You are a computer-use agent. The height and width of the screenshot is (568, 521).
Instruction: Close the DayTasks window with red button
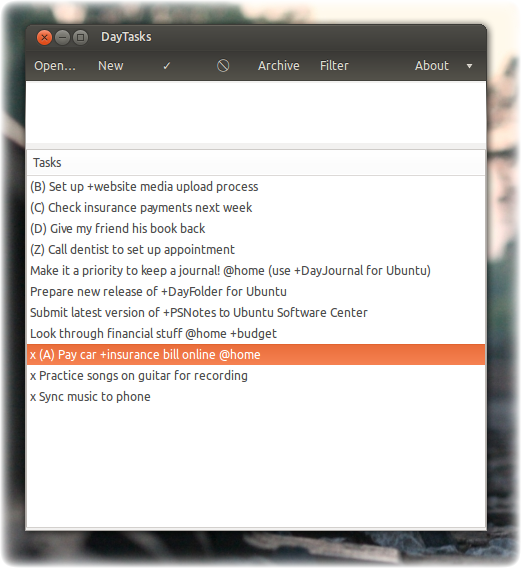point(44,37)
